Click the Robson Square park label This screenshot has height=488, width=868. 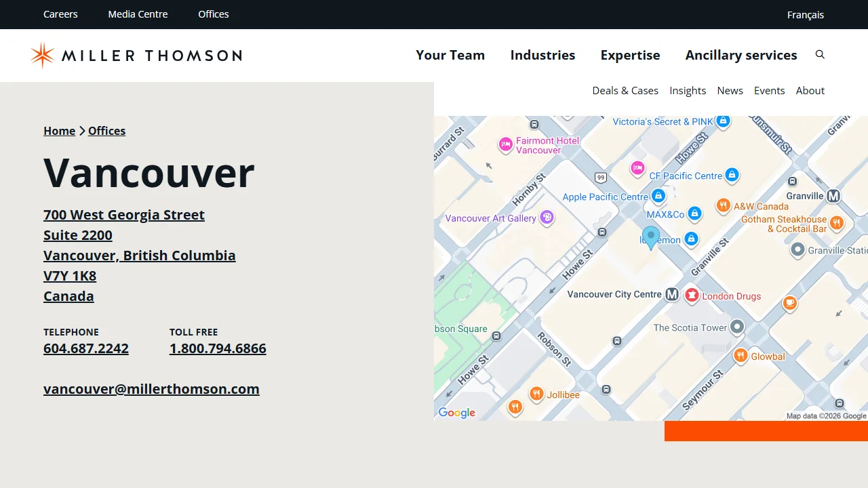(x=461, y=329)
